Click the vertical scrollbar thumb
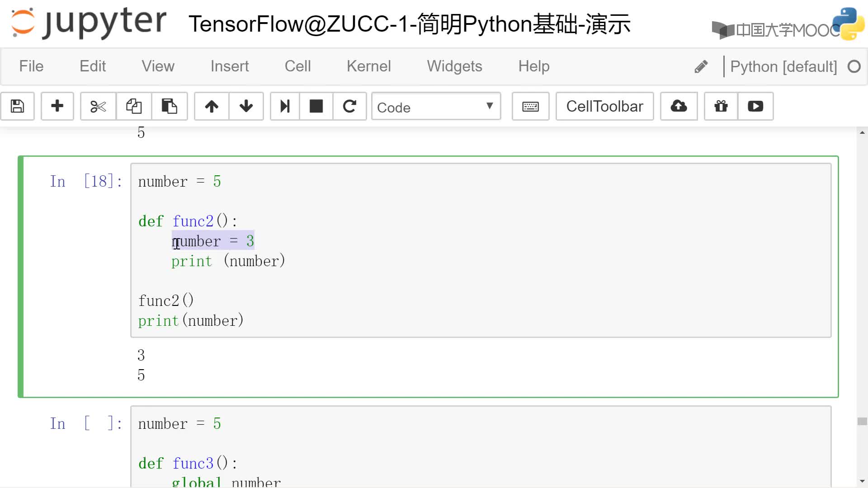 point(862,421)
